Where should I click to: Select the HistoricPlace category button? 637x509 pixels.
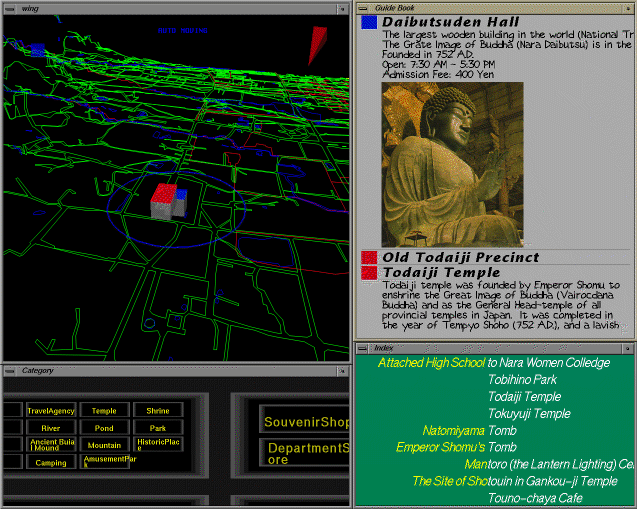(x=158, y=445)
